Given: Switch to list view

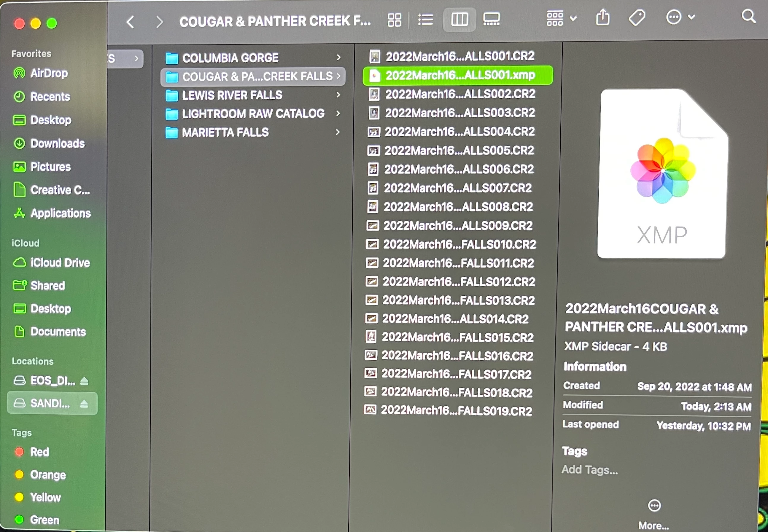Looking at the screenshot, I should point(425,20).
